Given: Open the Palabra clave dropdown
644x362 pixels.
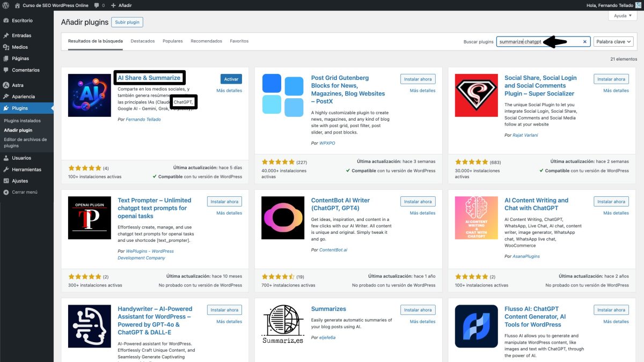Looking at the screenshot, I should click(x=614, y=41).
